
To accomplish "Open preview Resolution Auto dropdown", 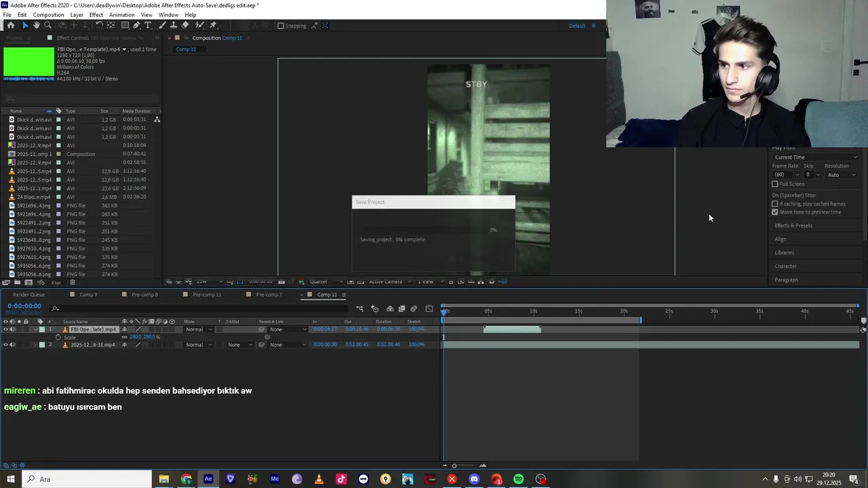I will point(841,175).
